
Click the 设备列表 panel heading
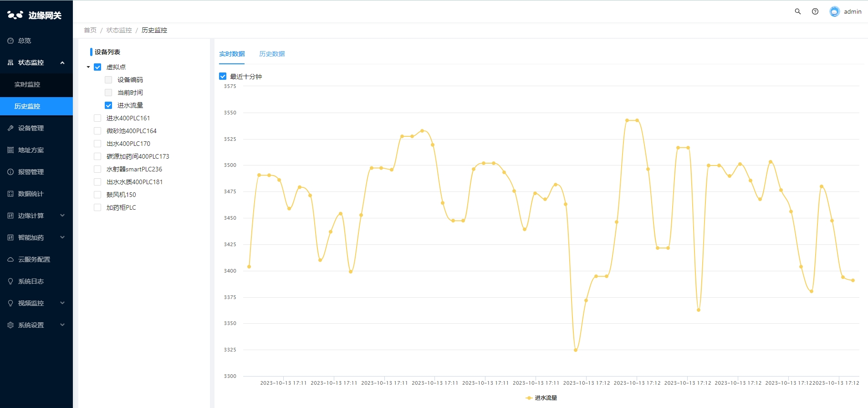click(x=107, y=52)
